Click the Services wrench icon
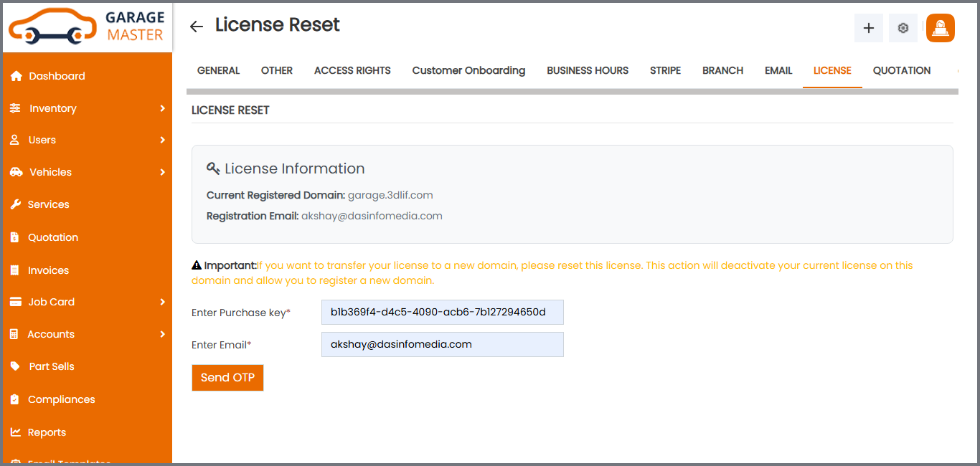 pos(15,204)
